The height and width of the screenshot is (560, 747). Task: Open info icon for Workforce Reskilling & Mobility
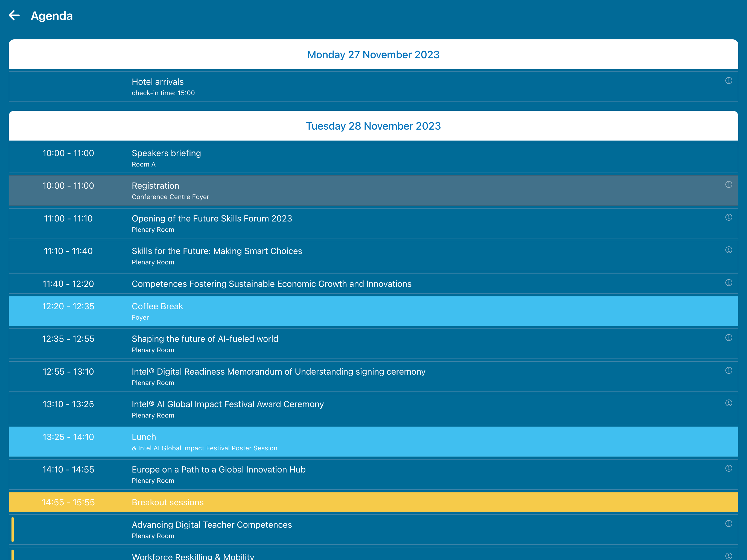[729, 556]
